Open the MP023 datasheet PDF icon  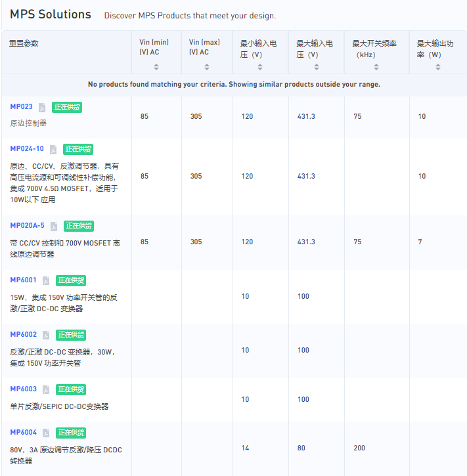42,108
